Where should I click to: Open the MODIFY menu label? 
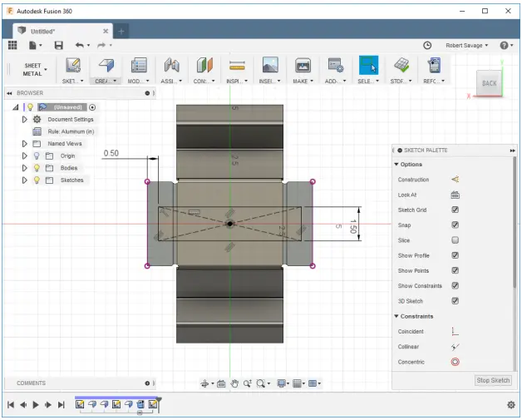click(138, 81)
